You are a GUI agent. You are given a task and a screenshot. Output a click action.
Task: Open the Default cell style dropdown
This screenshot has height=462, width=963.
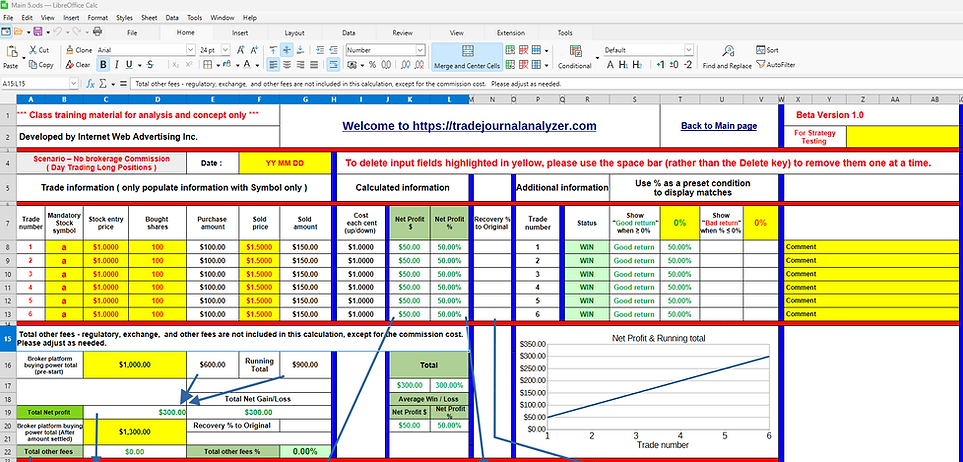(688, 50)
